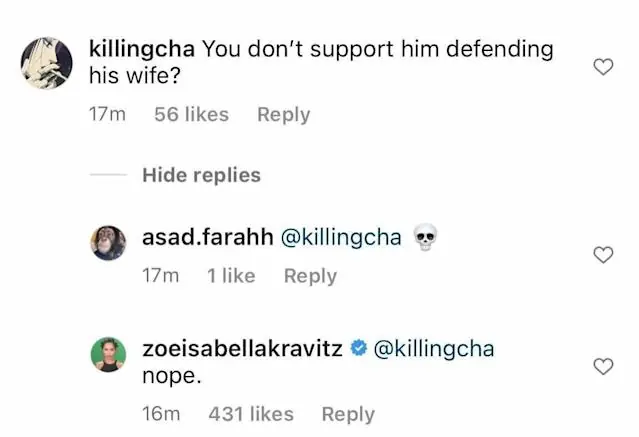Collapse thread using Hide replies
Viewport: 639px width, 437px height.
click(201, 175)
